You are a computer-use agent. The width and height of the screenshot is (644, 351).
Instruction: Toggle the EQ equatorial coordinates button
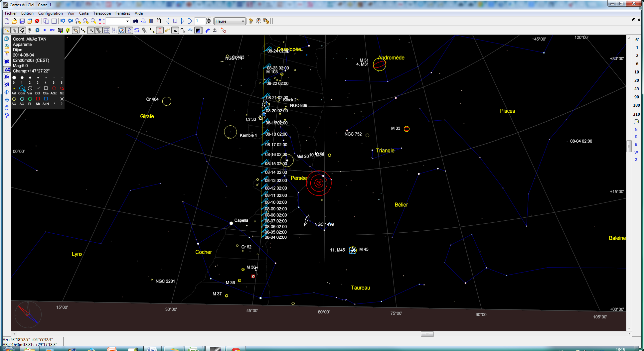(x=7, y=61)
